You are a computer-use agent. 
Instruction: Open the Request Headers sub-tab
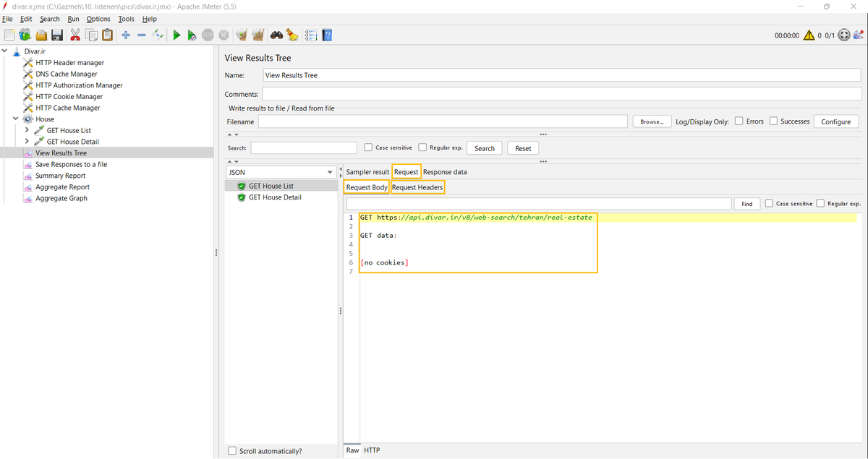tap(417, 187)
